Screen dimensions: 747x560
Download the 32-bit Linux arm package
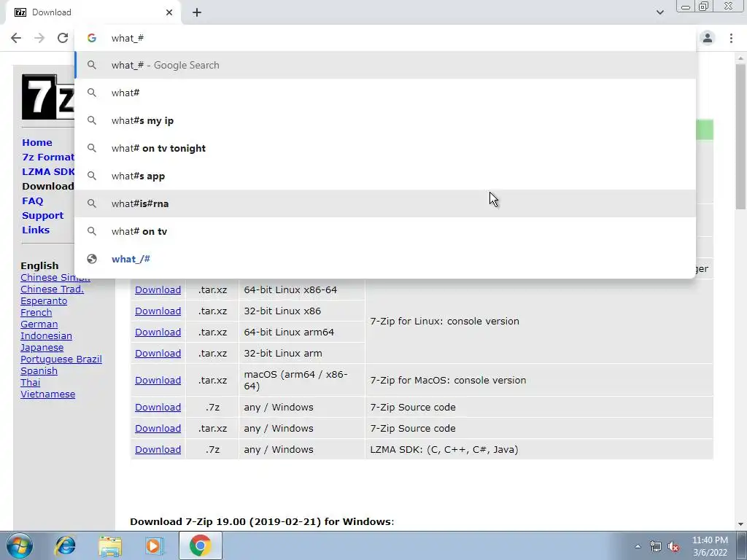(158, 354)
